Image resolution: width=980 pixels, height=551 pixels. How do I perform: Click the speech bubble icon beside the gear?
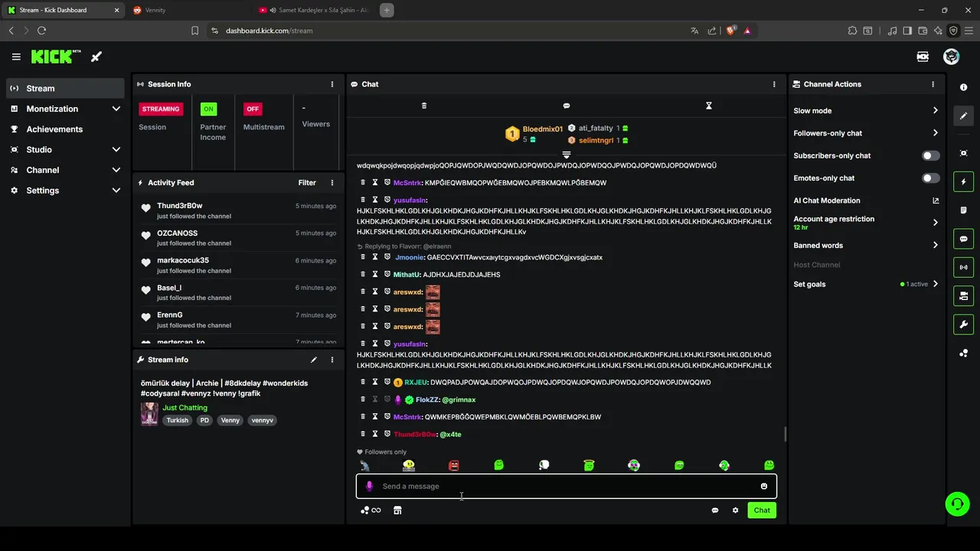click(715, 510)
